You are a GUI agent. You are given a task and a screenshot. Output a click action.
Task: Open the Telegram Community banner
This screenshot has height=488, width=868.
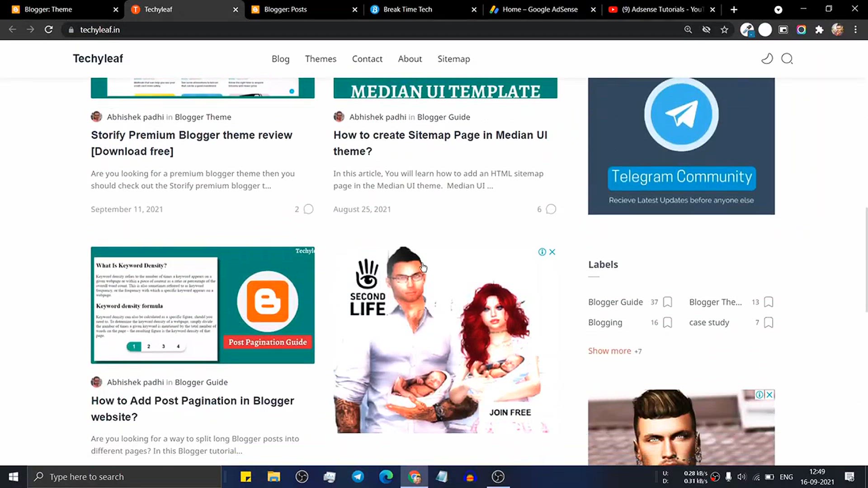coord(681,146)
